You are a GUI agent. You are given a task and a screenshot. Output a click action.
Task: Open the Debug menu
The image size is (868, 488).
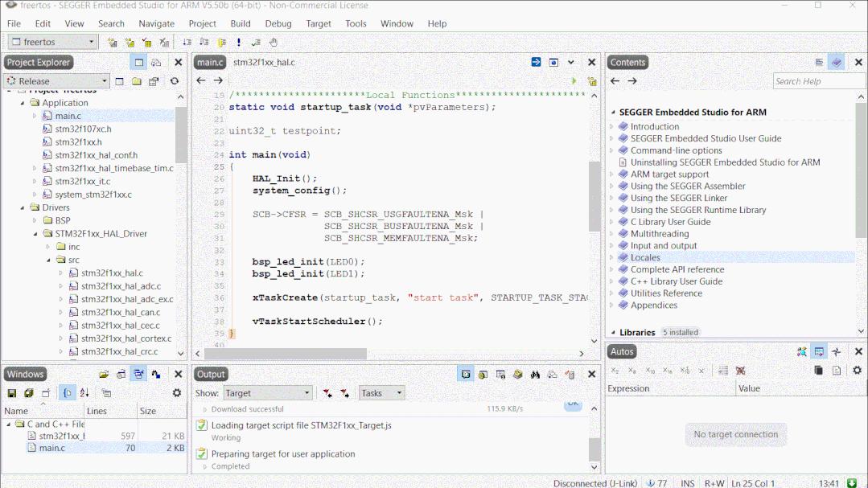pos(278,23)
